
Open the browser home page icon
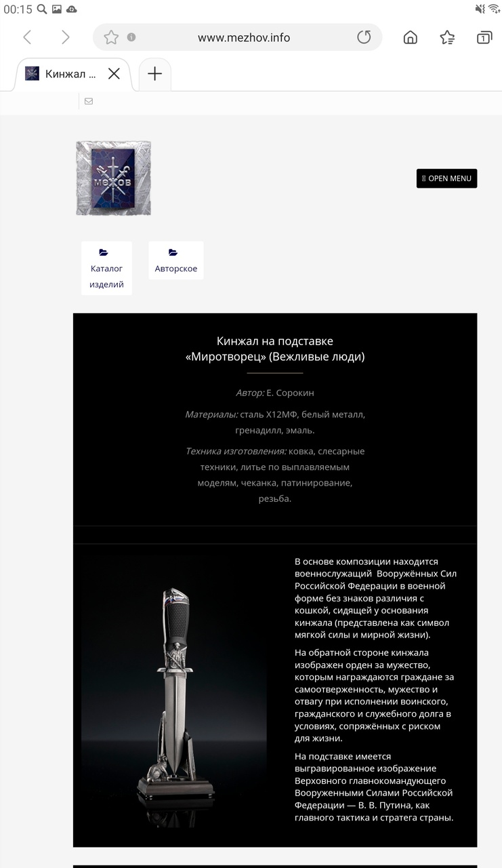point(410,37)
